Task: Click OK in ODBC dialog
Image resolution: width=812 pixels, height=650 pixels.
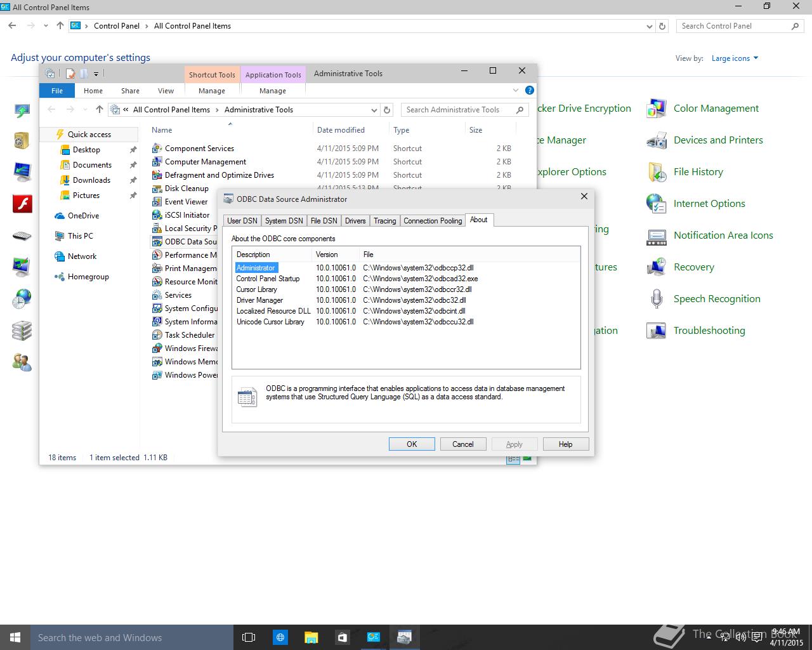Action: (x=412, y=444)
